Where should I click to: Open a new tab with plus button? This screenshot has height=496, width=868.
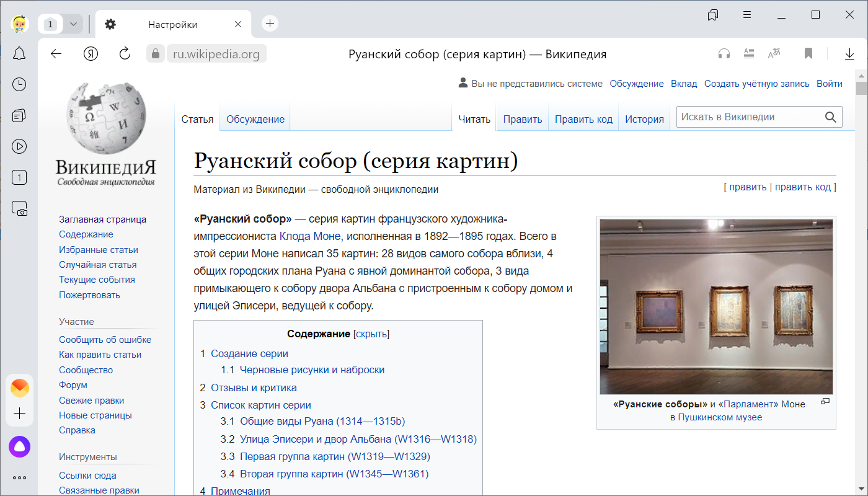coord(270,24)
